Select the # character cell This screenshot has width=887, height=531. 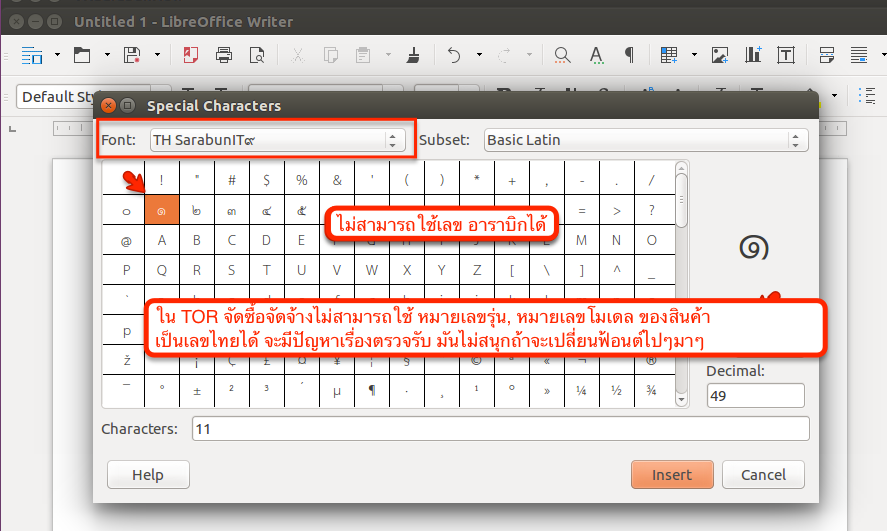[x=232, y=180]
